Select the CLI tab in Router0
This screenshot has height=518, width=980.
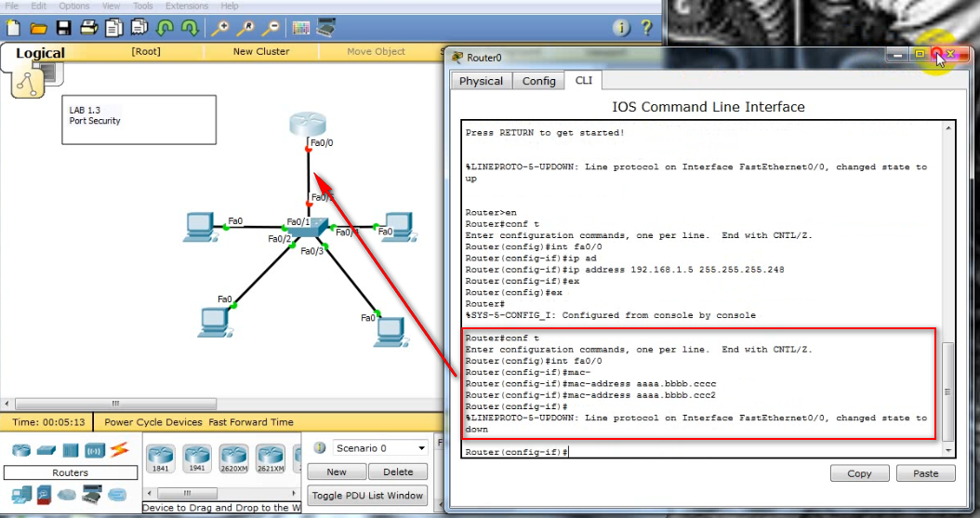(x=584, y=80)
